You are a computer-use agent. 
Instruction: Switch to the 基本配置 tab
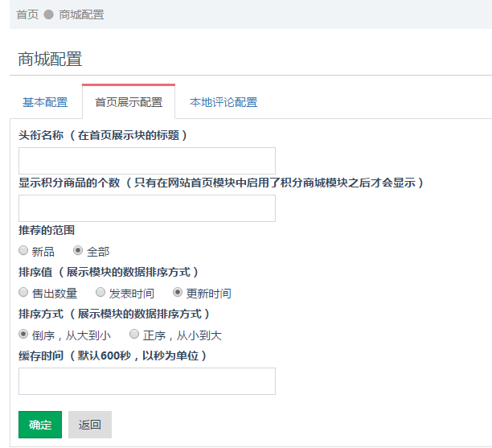(45, 102)
